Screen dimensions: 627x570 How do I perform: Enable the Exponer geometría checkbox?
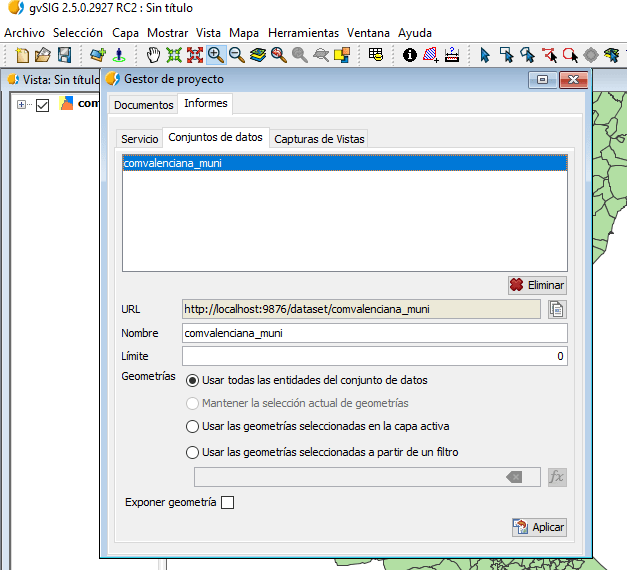point(227,502)
